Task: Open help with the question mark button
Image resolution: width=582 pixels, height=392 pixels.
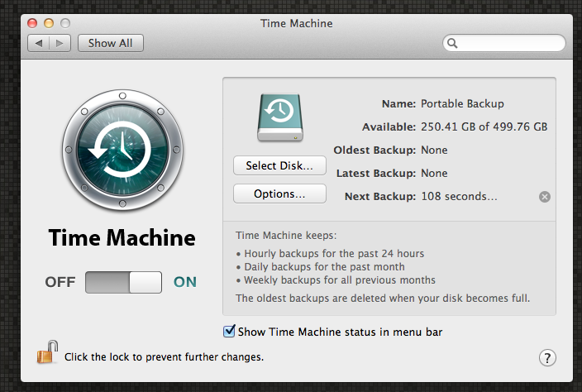Action: point(547,358)
